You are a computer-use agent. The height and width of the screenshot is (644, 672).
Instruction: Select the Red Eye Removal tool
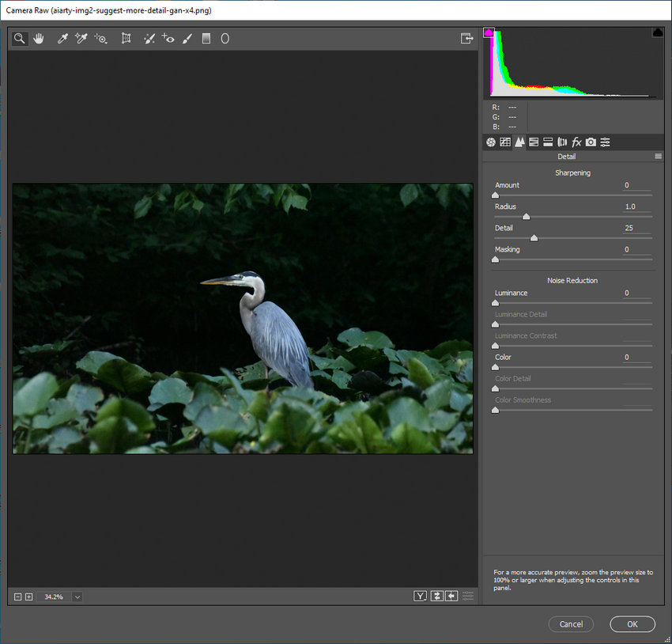click(168, 38)
